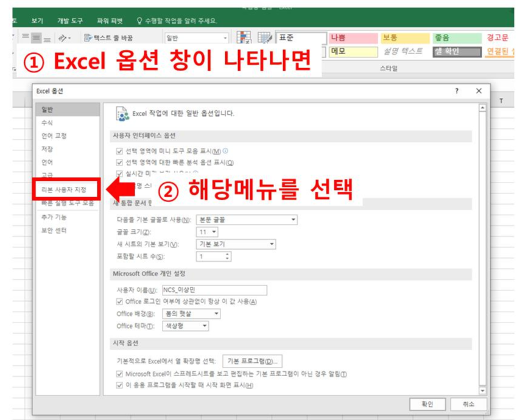Open the 기본 보기 new sheet view dropdown
Viewport: 531px width, 420px height.
236,244
